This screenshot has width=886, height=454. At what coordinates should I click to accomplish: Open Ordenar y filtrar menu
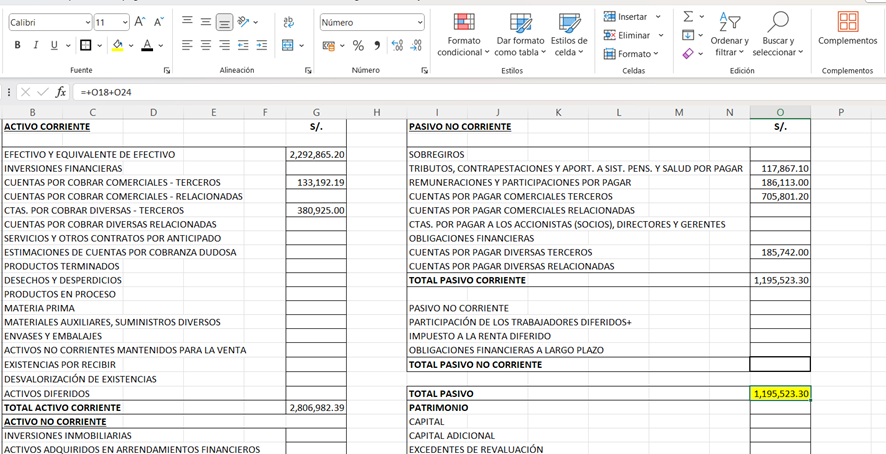pyautogui.click(x=729, y=34)
